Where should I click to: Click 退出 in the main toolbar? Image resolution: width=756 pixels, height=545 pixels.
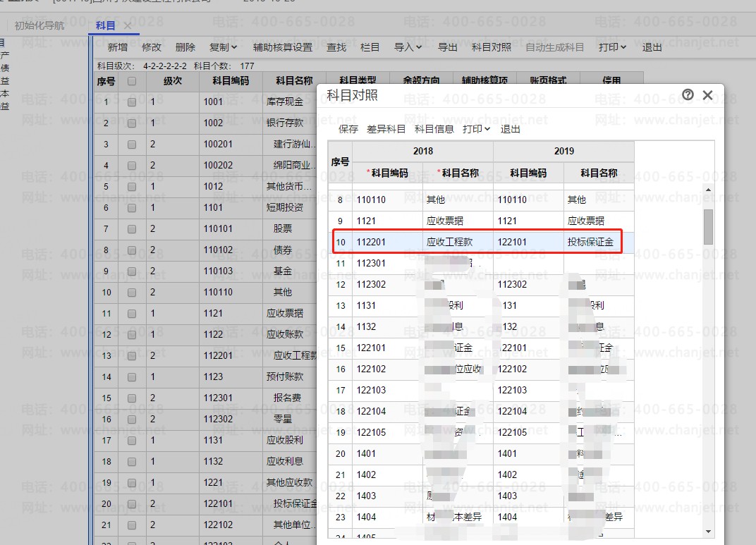(652, 47)
